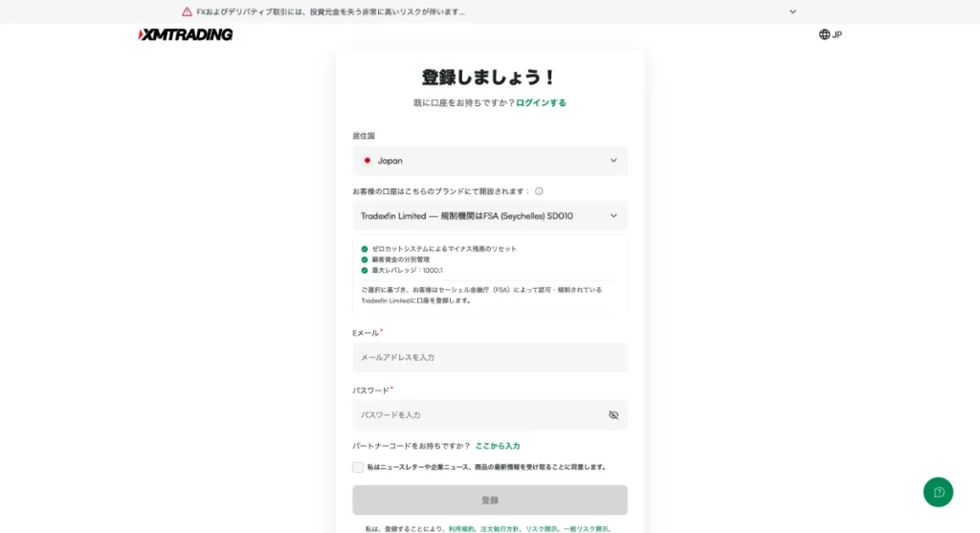Viewport: 980px width, 533px height.
Task: Open the Tradexfin Limited brand dropdown
Action: [489, 215]
